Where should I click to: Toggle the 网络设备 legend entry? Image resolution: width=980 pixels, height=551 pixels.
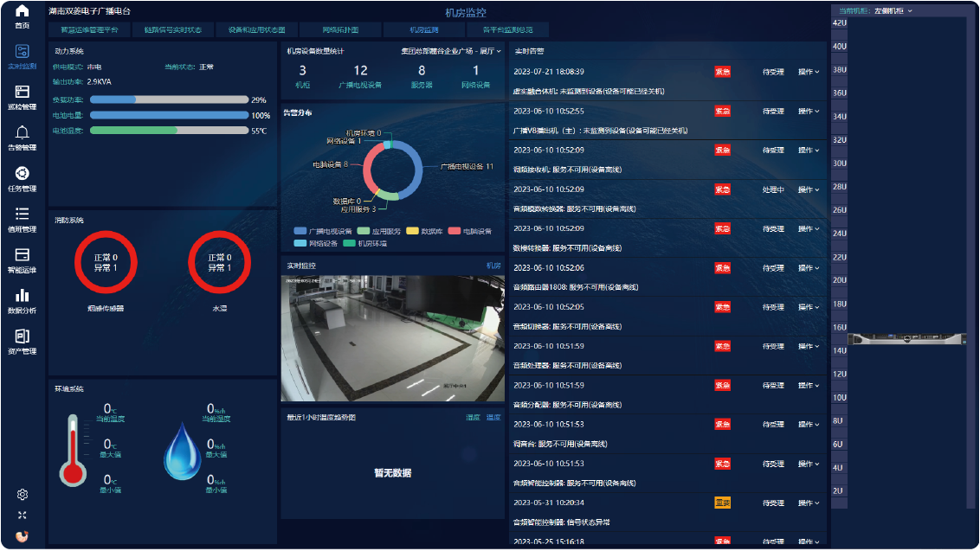tap(316, 244)
